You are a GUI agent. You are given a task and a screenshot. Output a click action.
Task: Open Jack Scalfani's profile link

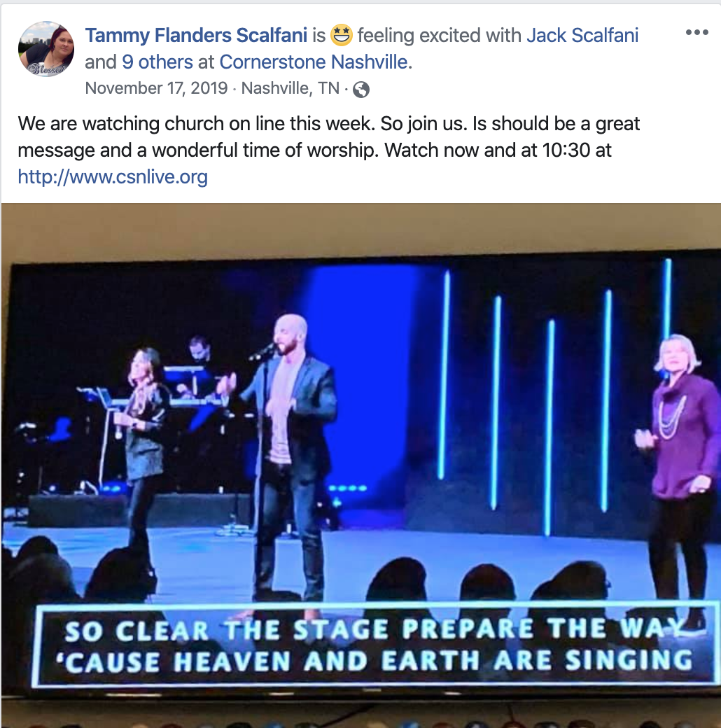pos(582,35)
